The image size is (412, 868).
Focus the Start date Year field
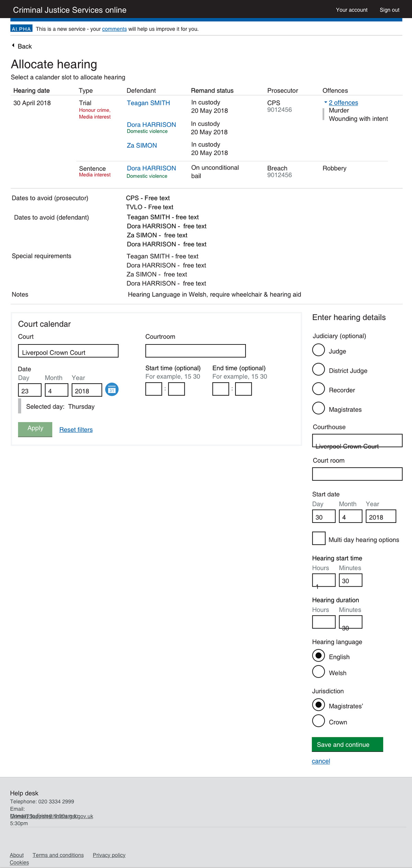pyautogui.click(x=381, y=516)
